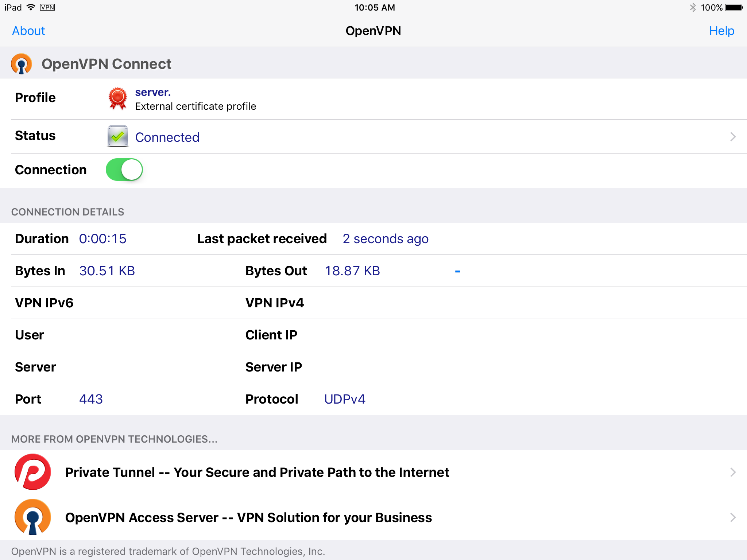
Task: Turn off the Connection toggle switch
Action: coord(124,170)
